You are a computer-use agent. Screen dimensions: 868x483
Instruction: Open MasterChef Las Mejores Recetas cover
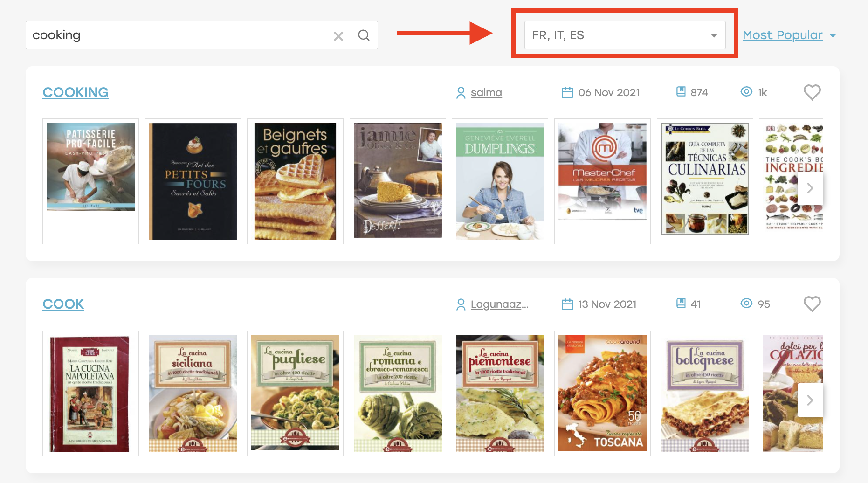602,171
